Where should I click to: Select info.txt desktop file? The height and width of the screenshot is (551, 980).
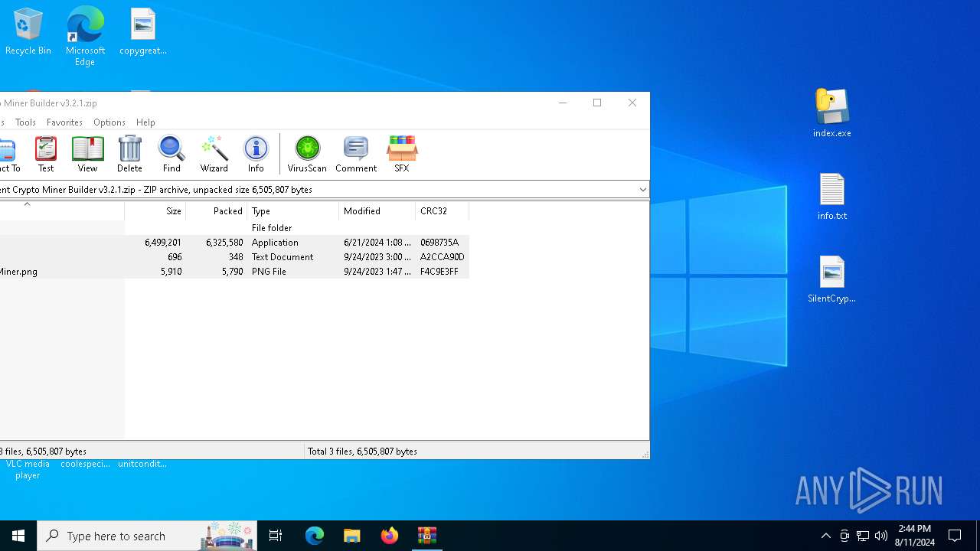click(x=832, y=197)
